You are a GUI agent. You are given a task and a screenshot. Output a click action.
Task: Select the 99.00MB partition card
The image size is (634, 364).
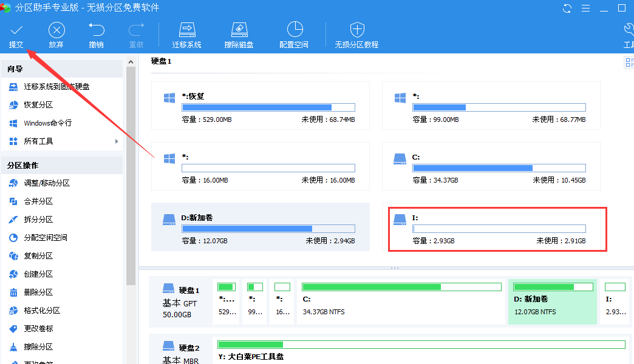(491, 106)
